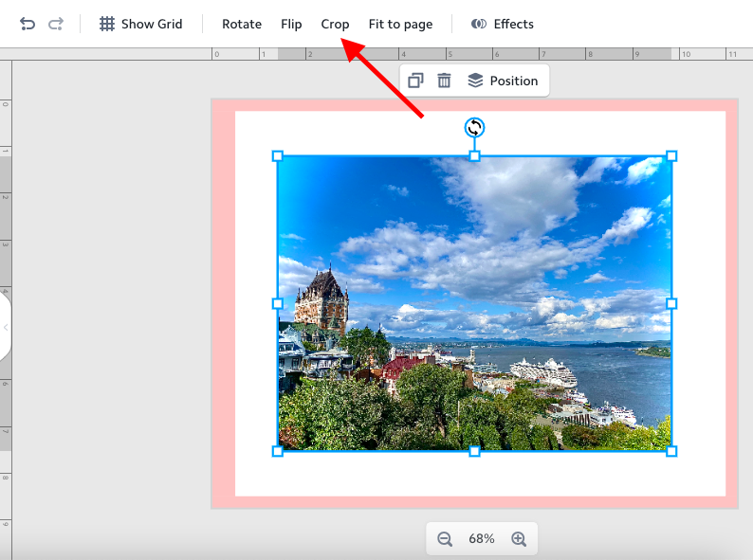Viewport: 753px width, 560px height.
Task: Click the 68% zoom level
Action: pos(482,539)
